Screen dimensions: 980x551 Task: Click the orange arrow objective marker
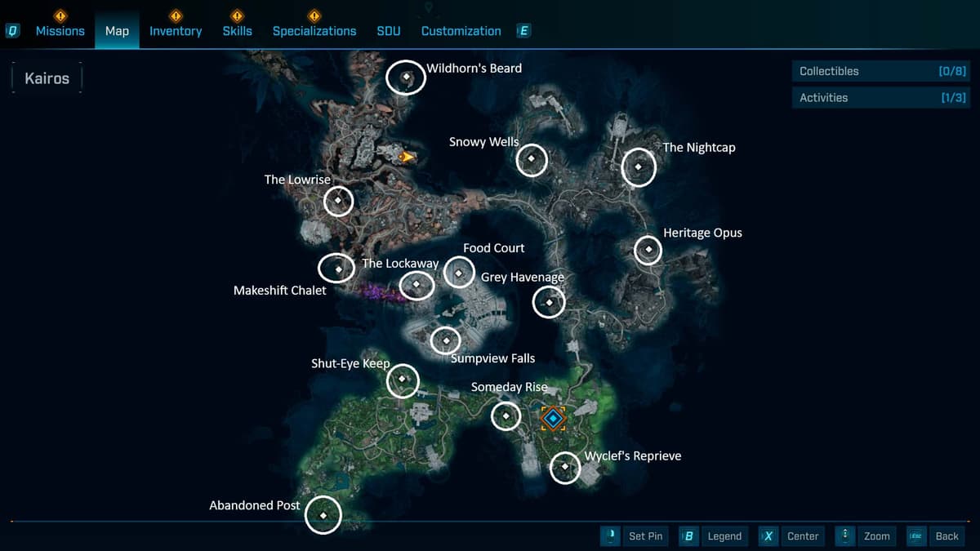click(406, 156)
